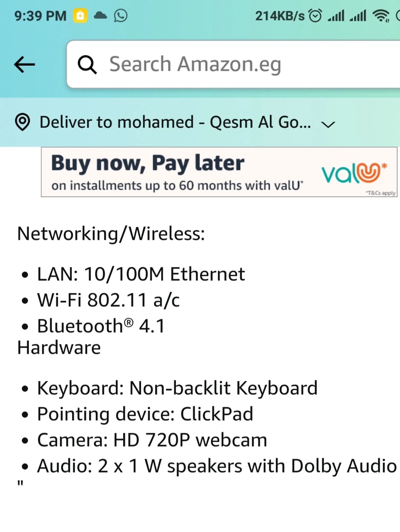The image size is (400, 532).
Task: Tap the Wi-Fi signal status icon
Action: (381, 16)
